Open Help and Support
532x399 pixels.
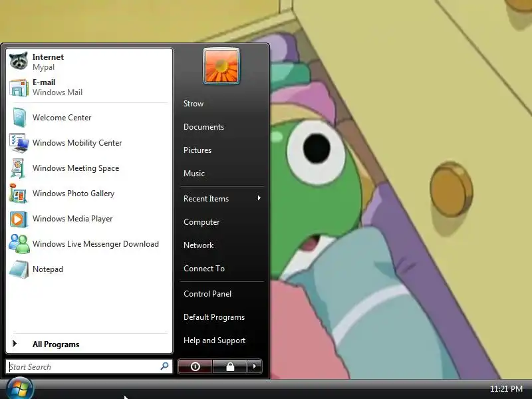[x=214, y=340]
